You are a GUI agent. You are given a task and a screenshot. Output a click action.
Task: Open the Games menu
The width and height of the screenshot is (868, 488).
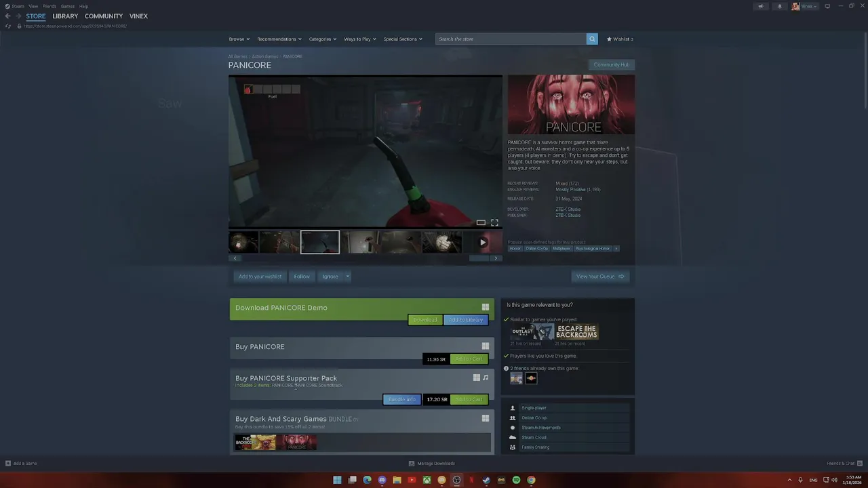tap(68, 6)
